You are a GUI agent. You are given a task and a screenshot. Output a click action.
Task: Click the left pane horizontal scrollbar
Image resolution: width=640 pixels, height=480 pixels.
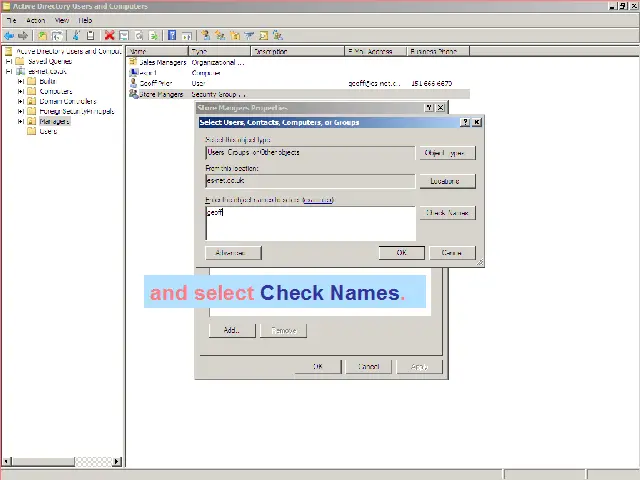[x=60, y=462]
